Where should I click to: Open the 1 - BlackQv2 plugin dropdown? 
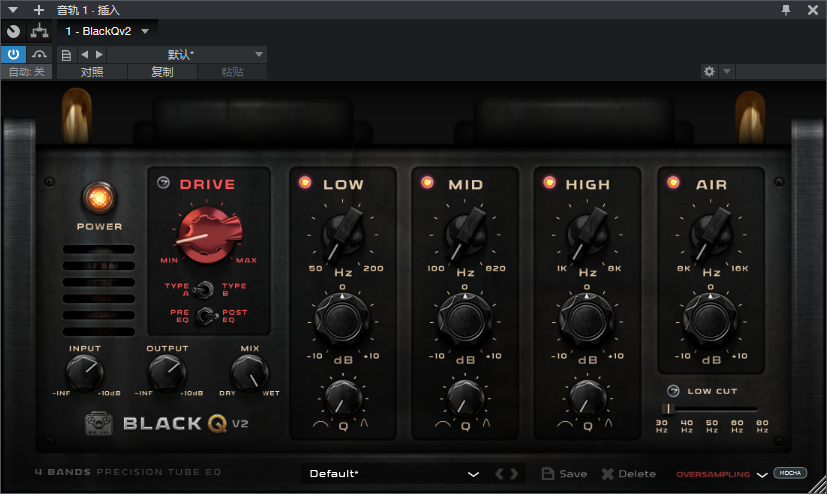coord(144,31)
